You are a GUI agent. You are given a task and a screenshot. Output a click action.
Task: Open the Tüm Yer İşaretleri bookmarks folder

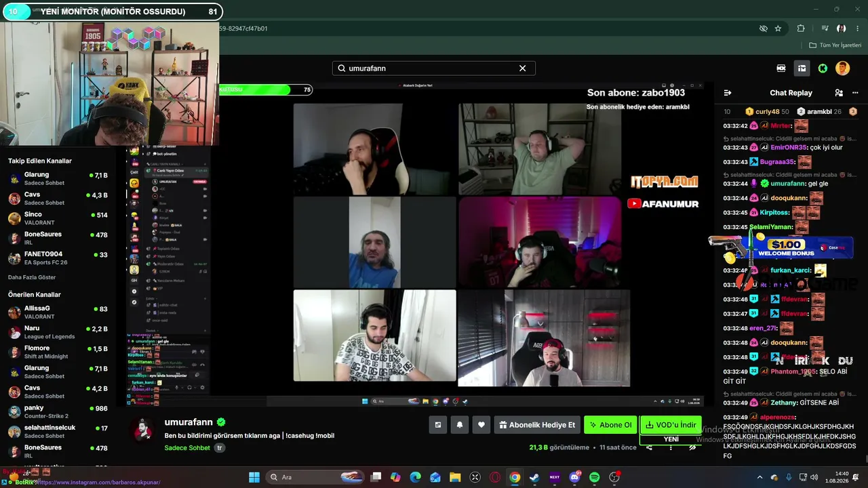pos(835,45)
